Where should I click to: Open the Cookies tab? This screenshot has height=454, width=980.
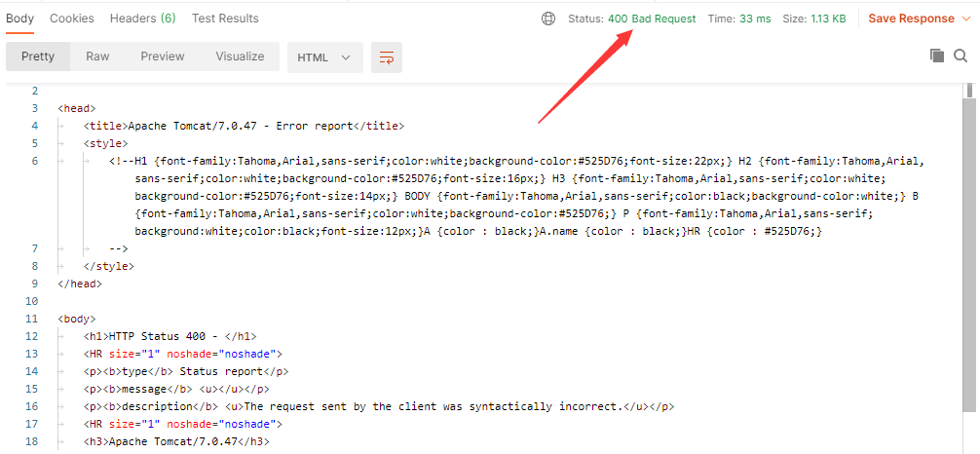click(x=72, y=19)
